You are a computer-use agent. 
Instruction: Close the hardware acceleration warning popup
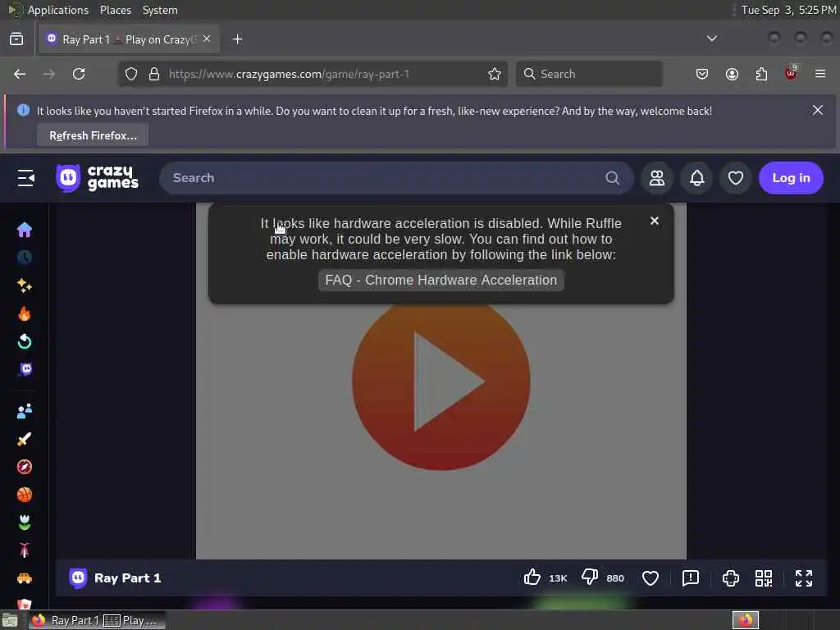[654, 221]
